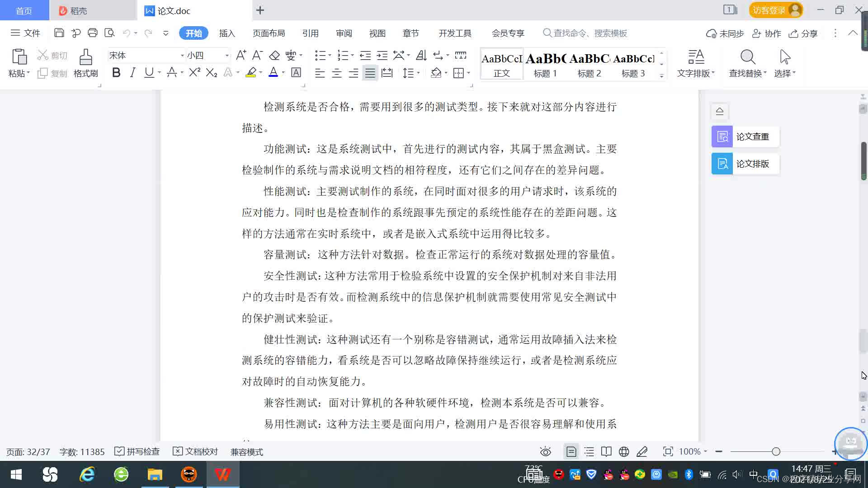Expand the font name dropdown 宋体
868x488 pixels.
pos(182,56)
